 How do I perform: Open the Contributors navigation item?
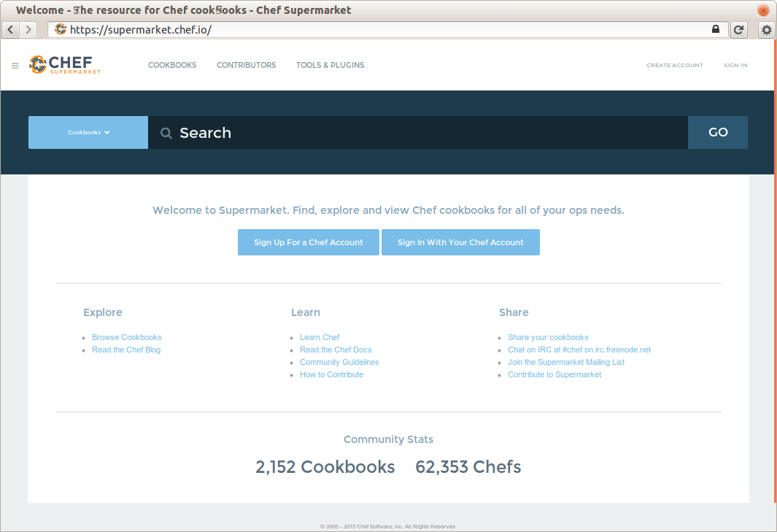click(x=247, y=65)
